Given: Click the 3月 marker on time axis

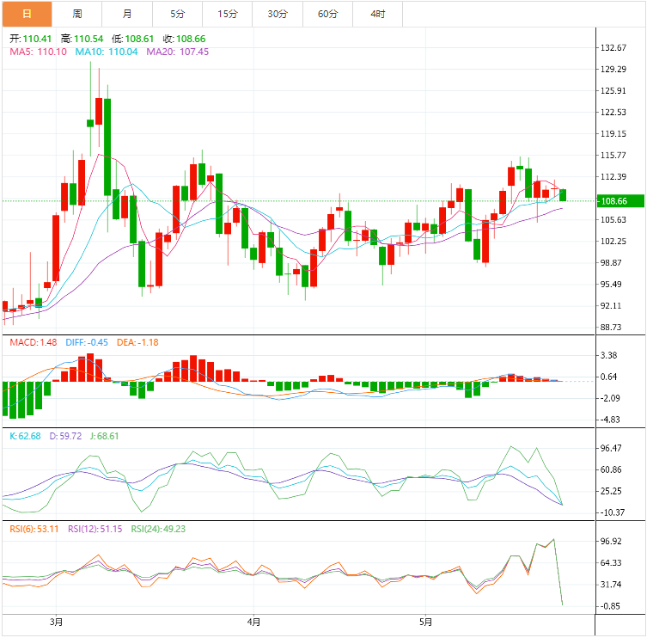Looking at the screenshot, I should [x=57, y=621].
